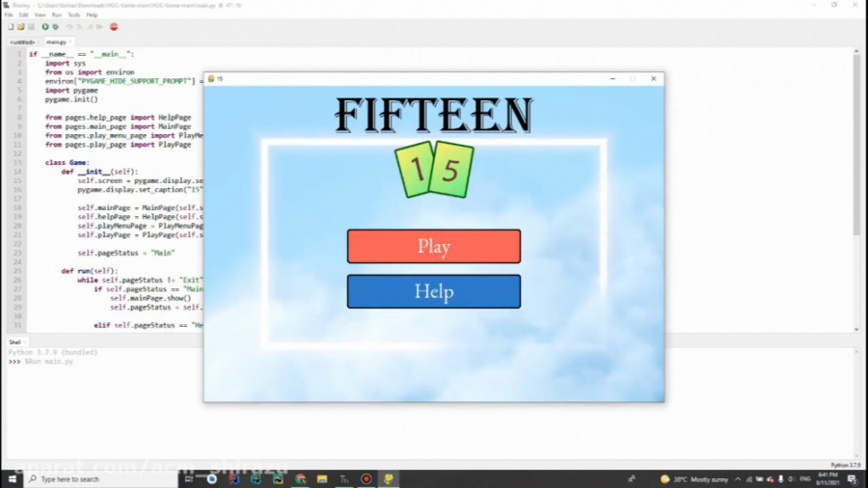The width and height of the screenshot is (868, 488).
Task: Click the taskbar "Type here to search" box
Action: 101,479
